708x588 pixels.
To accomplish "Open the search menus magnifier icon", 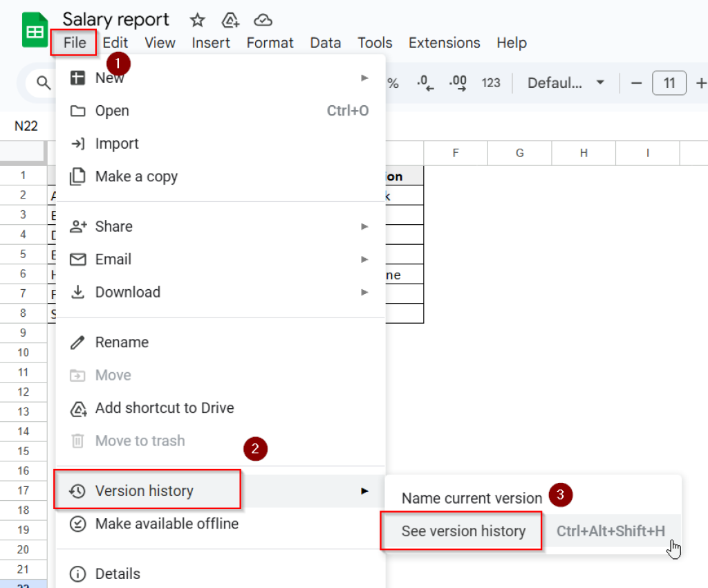I will tap(43, 82).
